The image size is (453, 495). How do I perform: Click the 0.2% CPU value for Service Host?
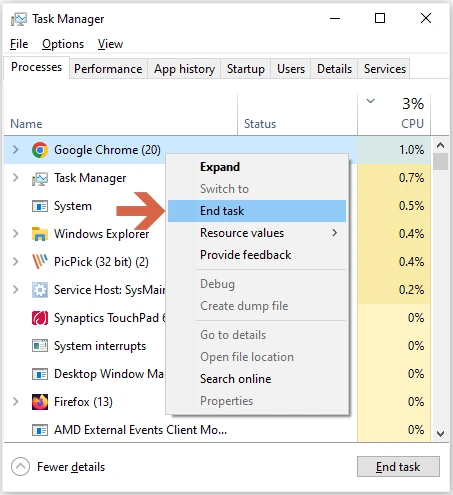pos(412,290)
